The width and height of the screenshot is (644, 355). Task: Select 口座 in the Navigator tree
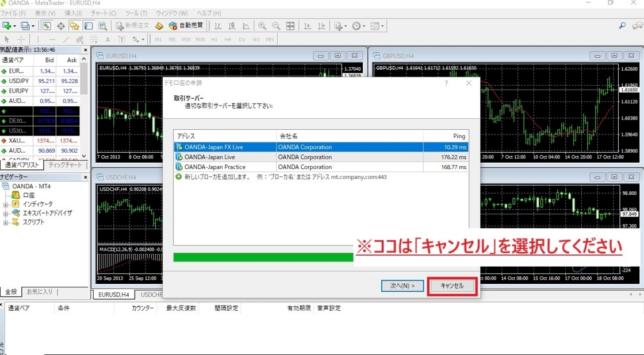[29, 195]
